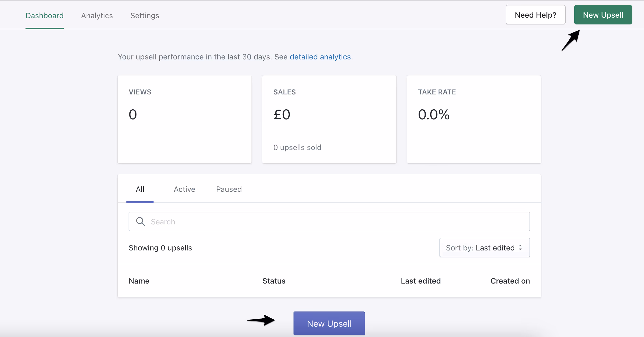Click the VIEWS stat card

tap(184, 119)
